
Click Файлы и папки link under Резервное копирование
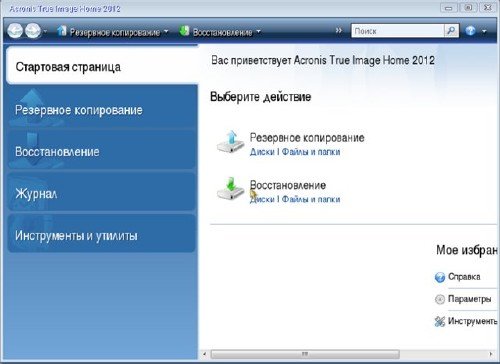point(311,152)
